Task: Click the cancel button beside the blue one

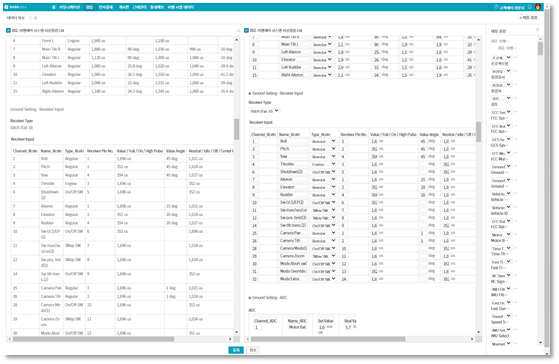Action: click(x=253, y=350)
